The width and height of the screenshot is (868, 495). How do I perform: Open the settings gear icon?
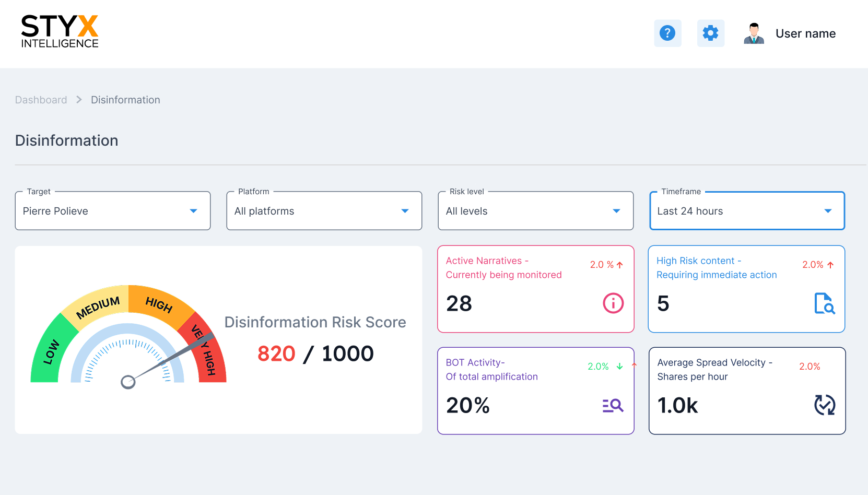pos(710,33)
